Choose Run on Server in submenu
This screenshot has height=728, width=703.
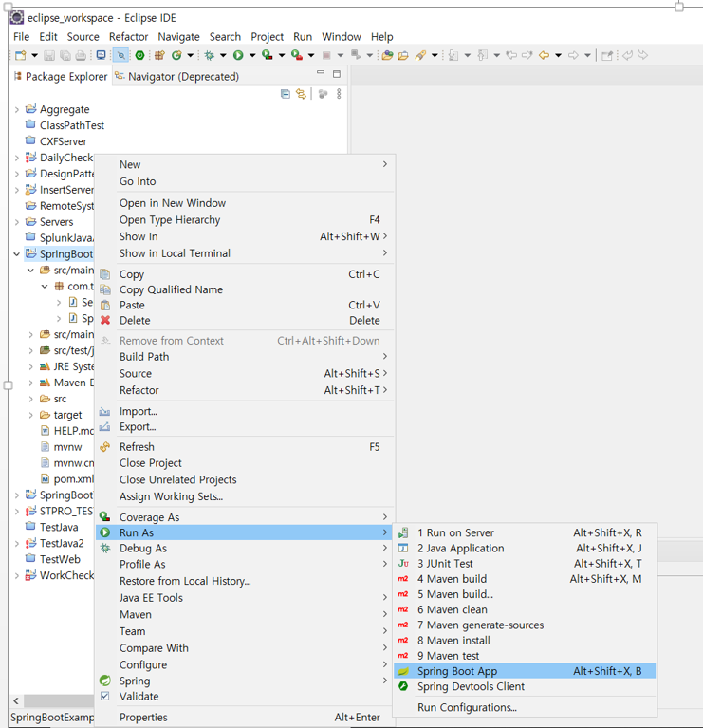coord(525,532)
